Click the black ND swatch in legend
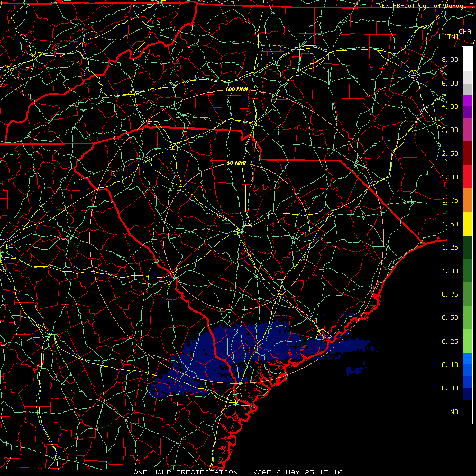476x476 pixels. tap(467, 411)
